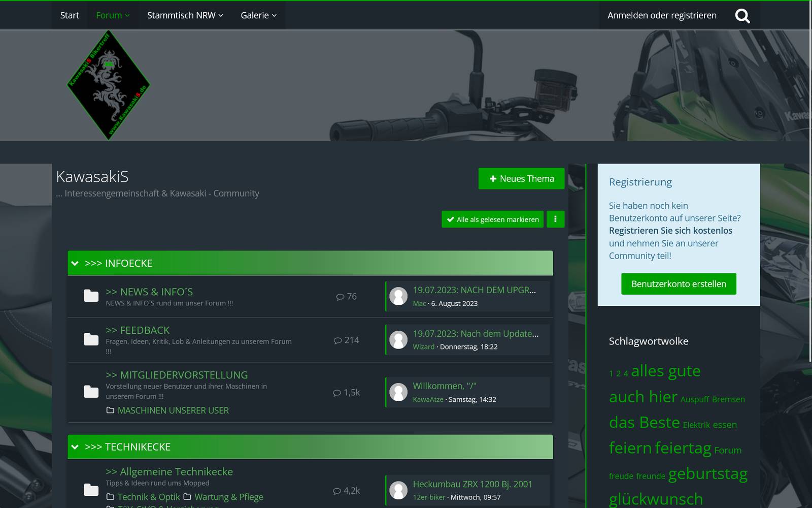Click Mac's avatar in NEWS row
Screen dimensions: 812x508
[398, 296]
